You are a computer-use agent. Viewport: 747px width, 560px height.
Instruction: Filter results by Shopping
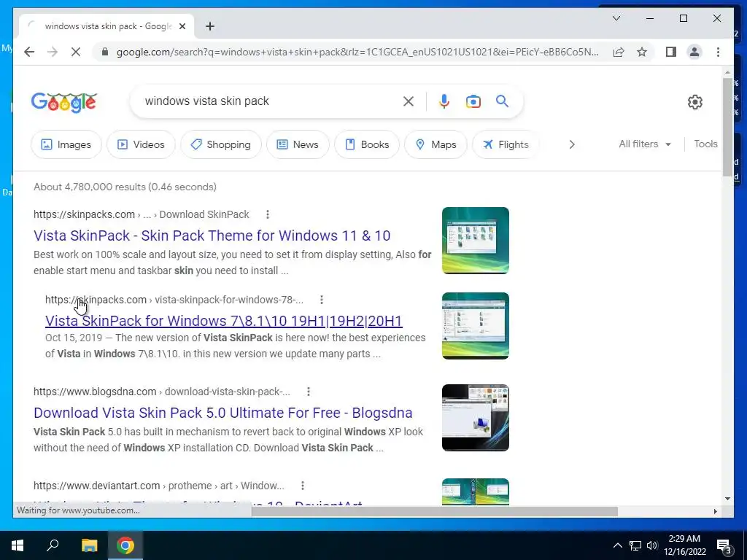tap(220, 144)
